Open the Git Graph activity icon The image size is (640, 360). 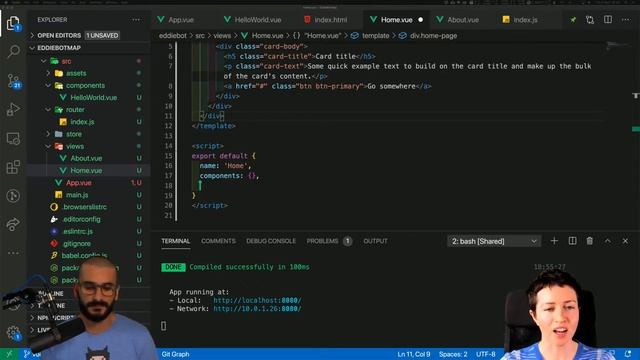pyautogui.click(x=13, y=196)
